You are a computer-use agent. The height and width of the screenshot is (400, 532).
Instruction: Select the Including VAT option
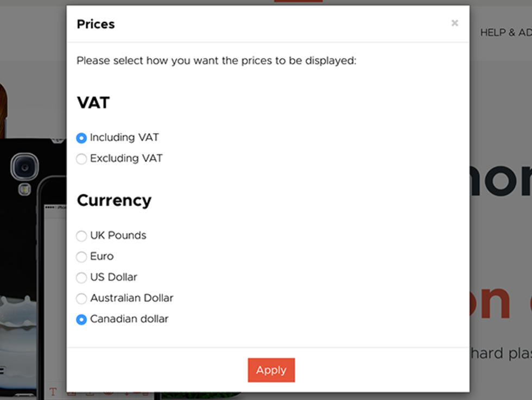pyautogui.click(x=81, y=138)
